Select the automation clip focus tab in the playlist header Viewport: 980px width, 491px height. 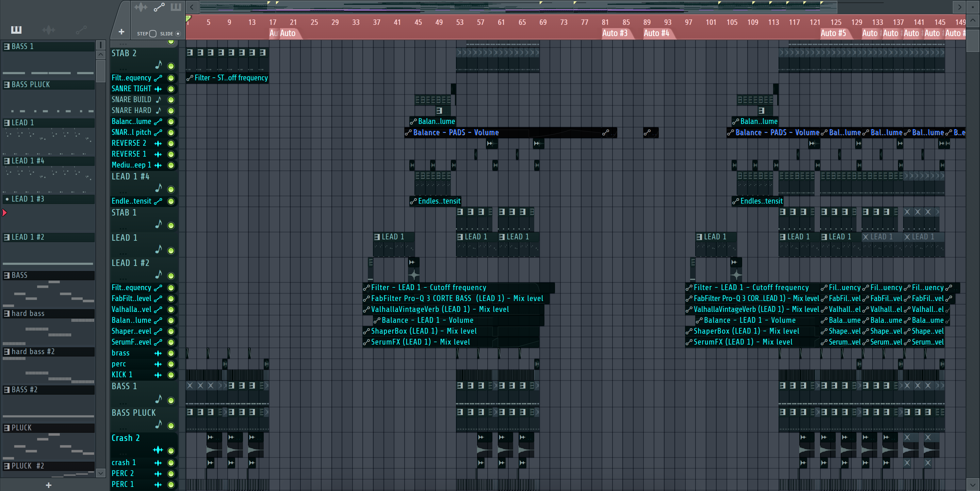click(x=159, y=7)
